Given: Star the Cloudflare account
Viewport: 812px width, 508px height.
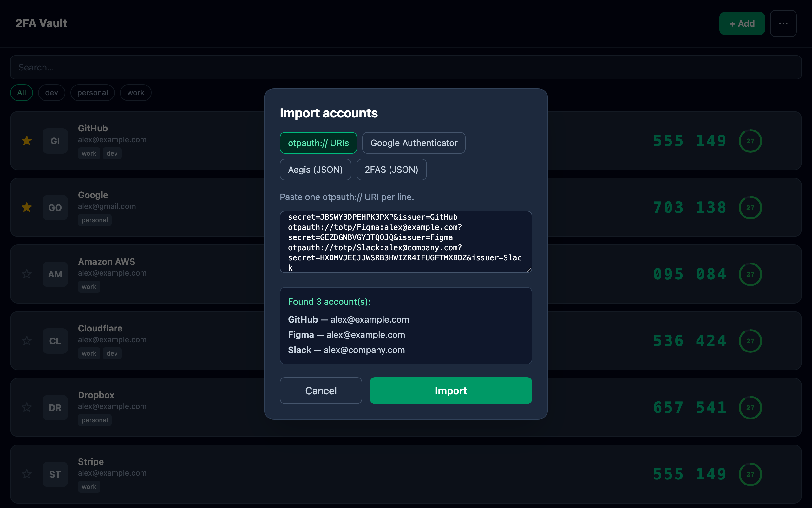Looking at the screenshot, I should [x=27, y=341].
